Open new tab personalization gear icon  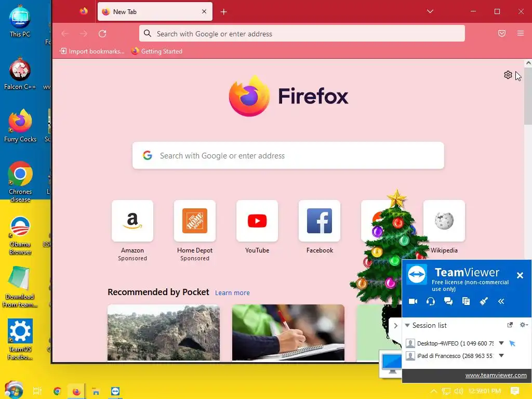[508, 75]
